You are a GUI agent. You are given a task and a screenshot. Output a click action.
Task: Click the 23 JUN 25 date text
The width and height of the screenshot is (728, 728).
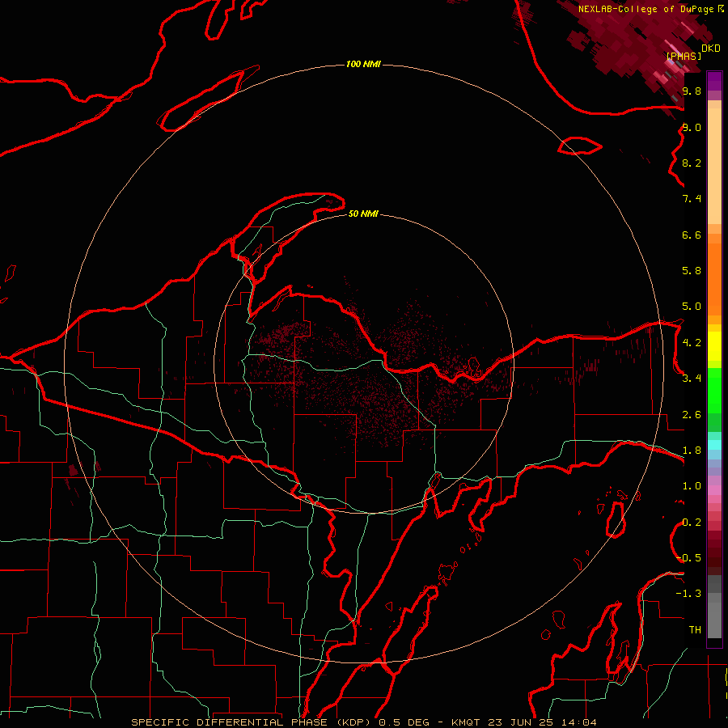pos(519,722)
